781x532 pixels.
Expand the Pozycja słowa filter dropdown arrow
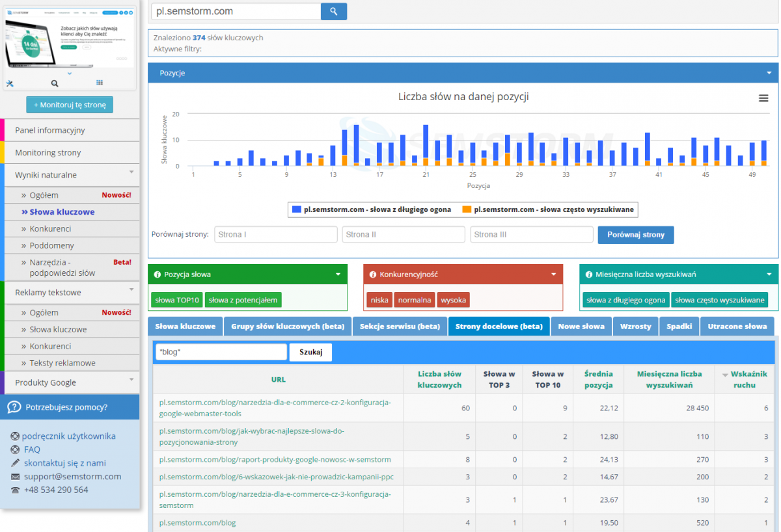pyautogui.click(x=338, y=274)
